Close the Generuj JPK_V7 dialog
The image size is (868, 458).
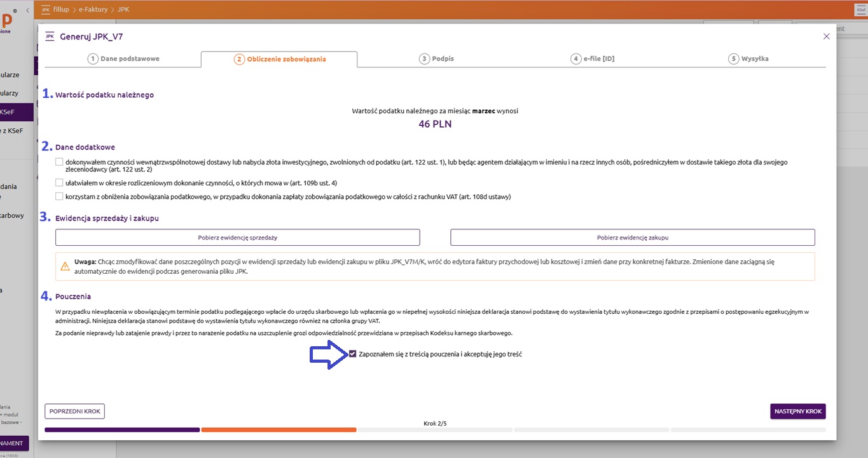click(826, 36)
